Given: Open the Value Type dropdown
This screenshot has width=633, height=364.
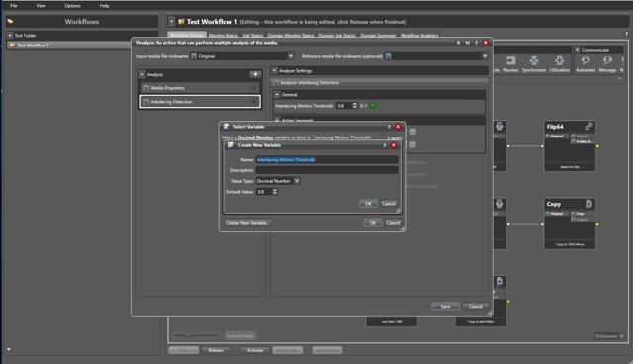Looking at the screenshot, I should pos(297,181).
